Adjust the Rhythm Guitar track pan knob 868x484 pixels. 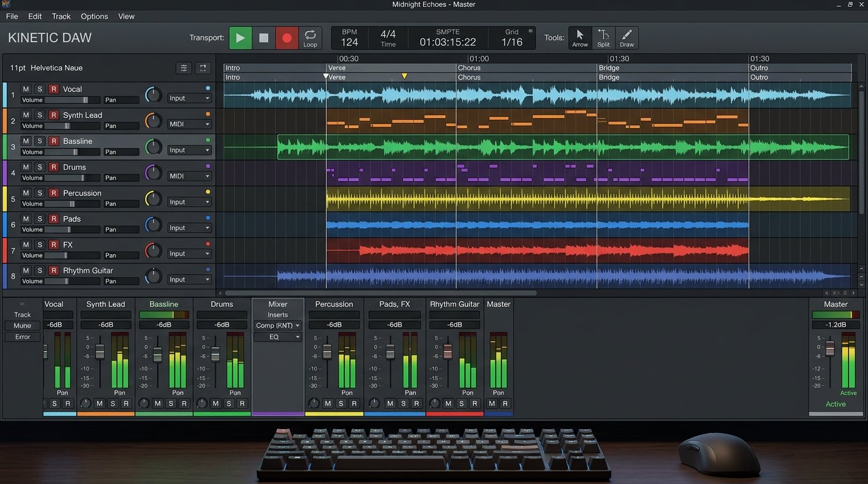[153, 276]
